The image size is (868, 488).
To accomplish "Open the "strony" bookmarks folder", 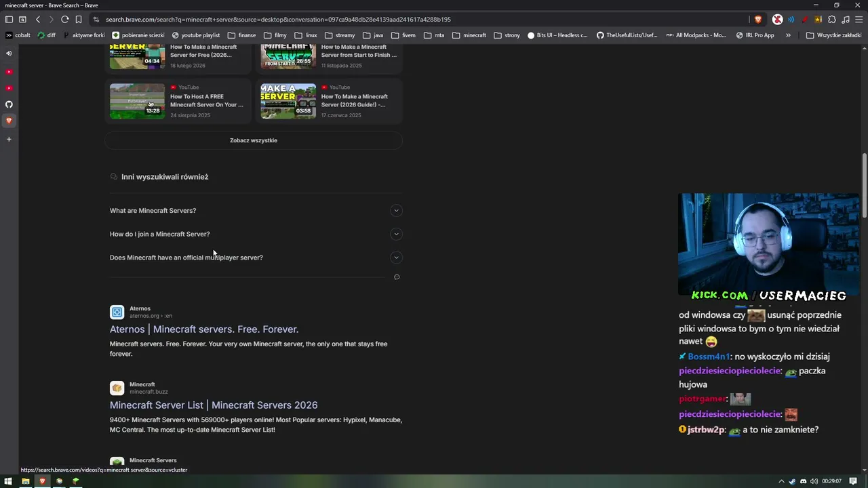I will click(507, 35).
